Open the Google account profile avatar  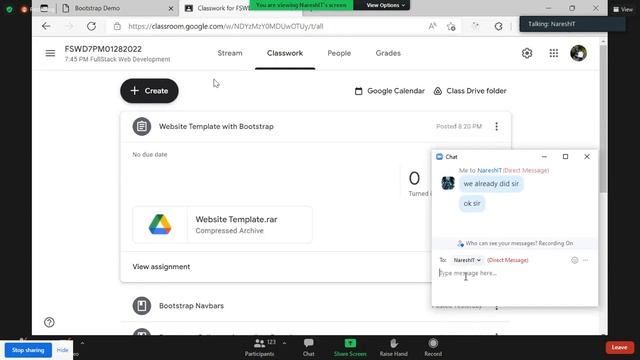578,53
